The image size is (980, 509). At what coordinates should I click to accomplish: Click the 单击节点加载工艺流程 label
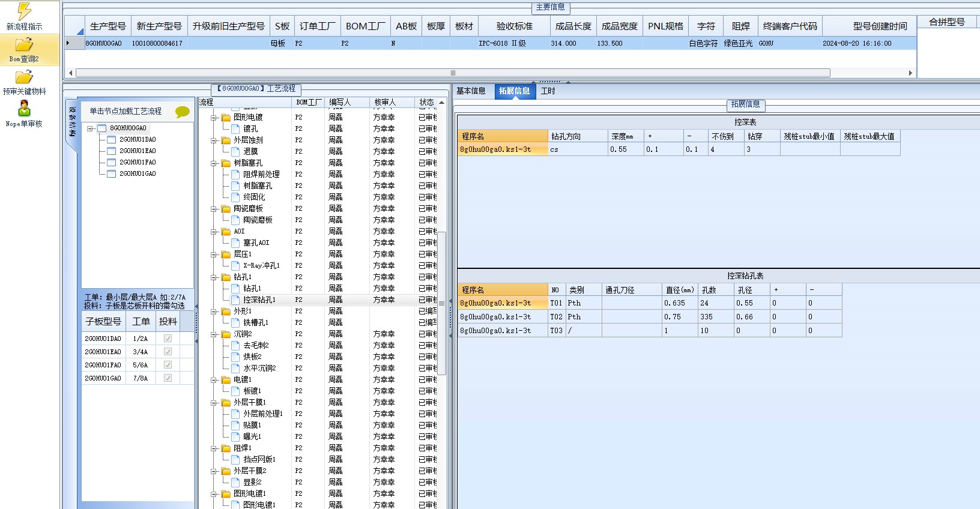tap(126, 111)
